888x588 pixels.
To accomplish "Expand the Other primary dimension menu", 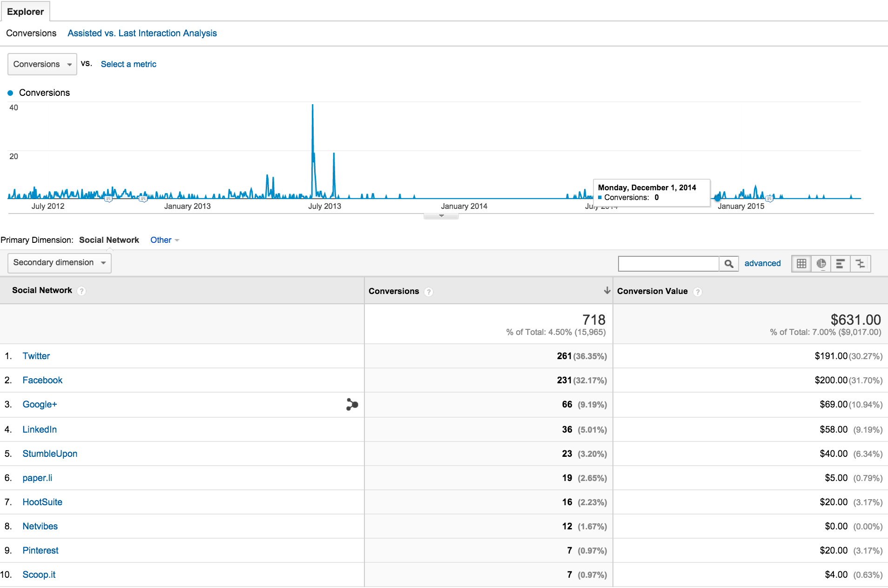I will coord(165,240).
